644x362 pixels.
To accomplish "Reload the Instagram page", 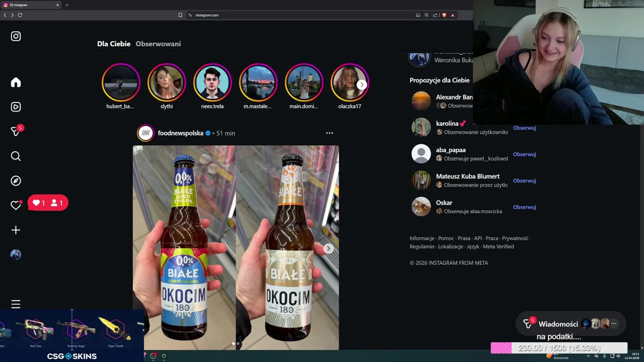I will pyautogui.click(x=20, y=15).
